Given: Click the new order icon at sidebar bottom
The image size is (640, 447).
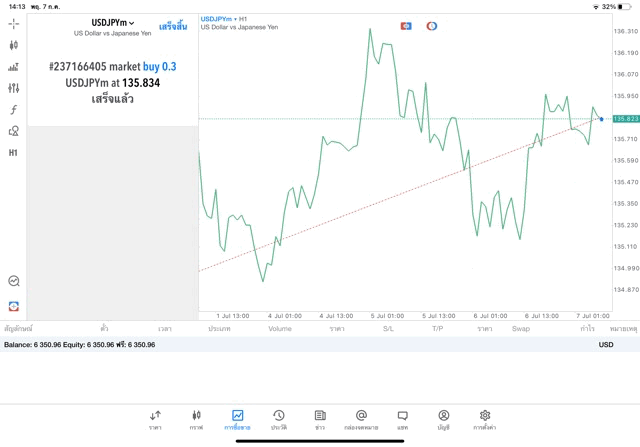Looking at the screenshot, I should tap(14, 306).
